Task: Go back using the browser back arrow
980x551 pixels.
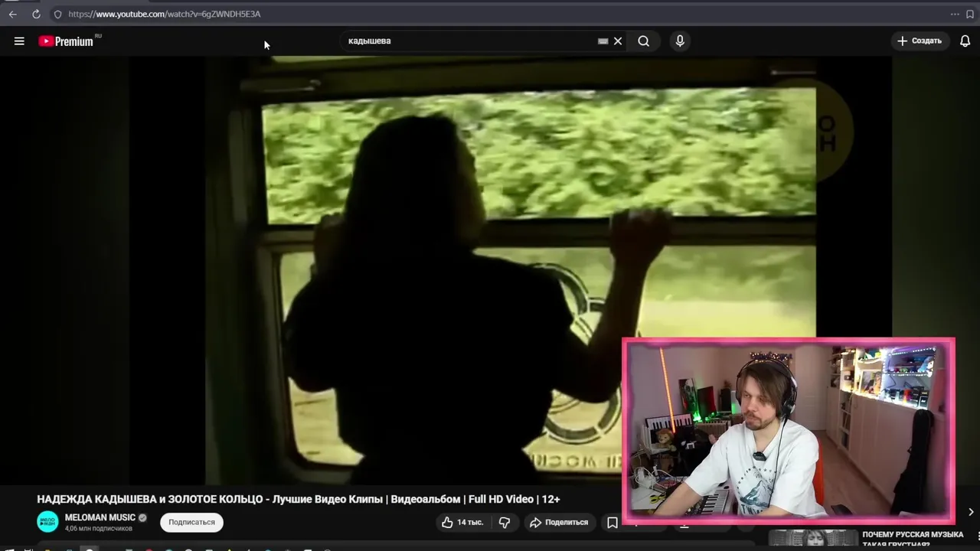Action: click(x=12, y=14)
